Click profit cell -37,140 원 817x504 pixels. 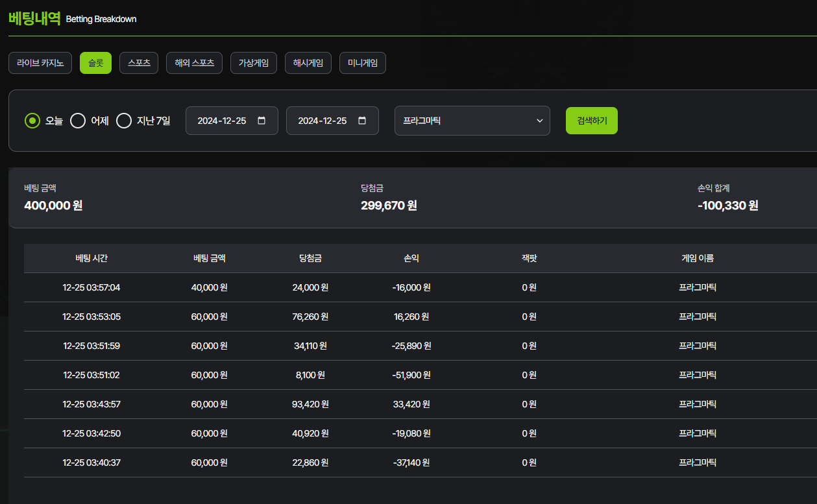[x=411, y=462]
